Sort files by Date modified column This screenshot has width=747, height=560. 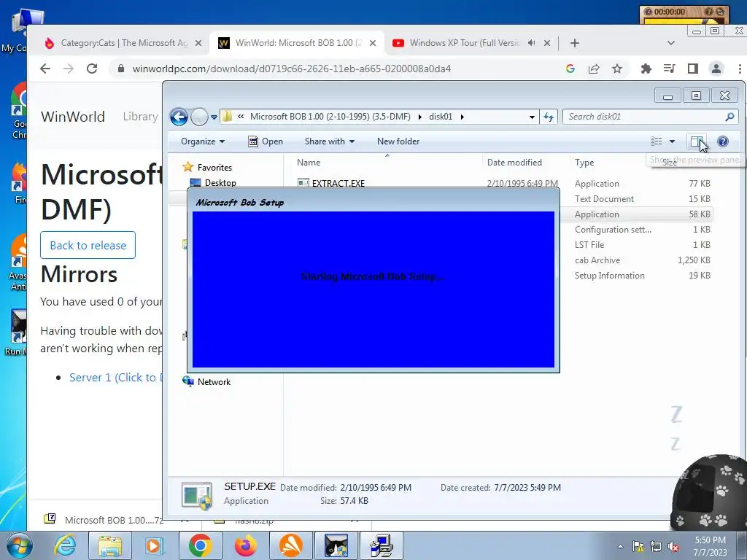click(514, 163)
